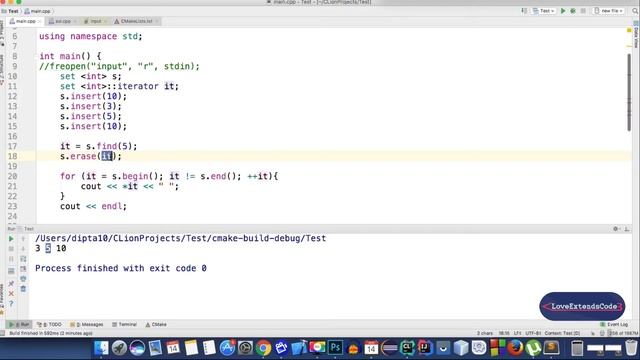This screenshot has height=360, width=640.
Task: Toggle soft-wrap icon in Run panel
Action: point(23,259)
